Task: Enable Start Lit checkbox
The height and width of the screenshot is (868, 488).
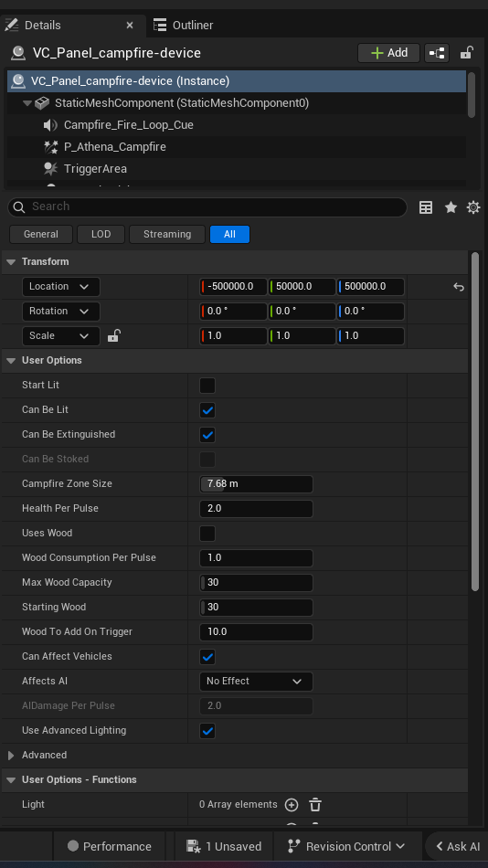Action: 207,386
